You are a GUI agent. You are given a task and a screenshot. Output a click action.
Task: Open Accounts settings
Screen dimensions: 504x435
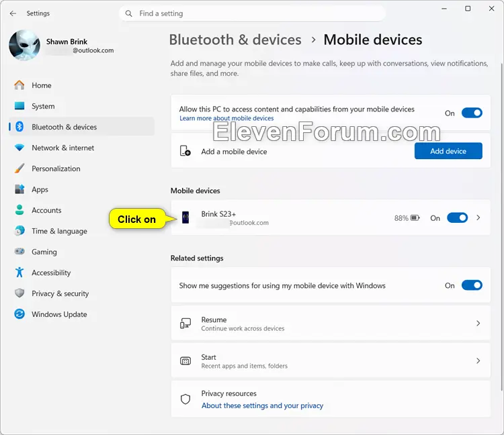(x=81, y=210)
